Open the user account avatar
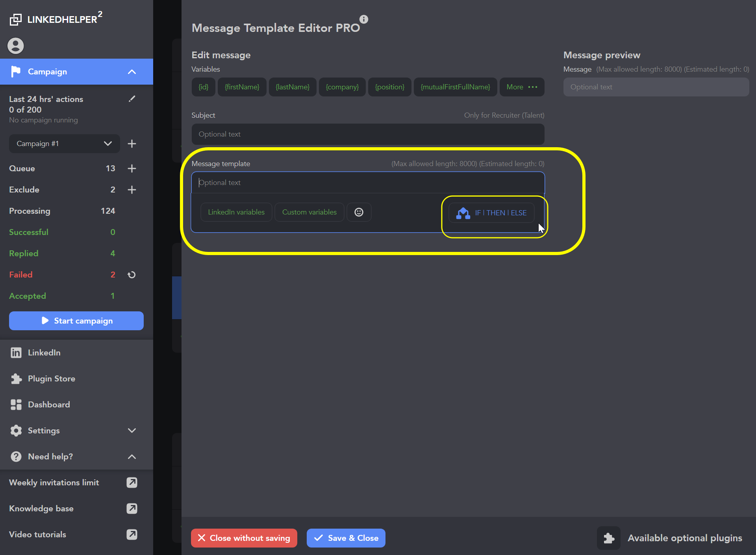The image size is (756, 555). coord(16,46)
